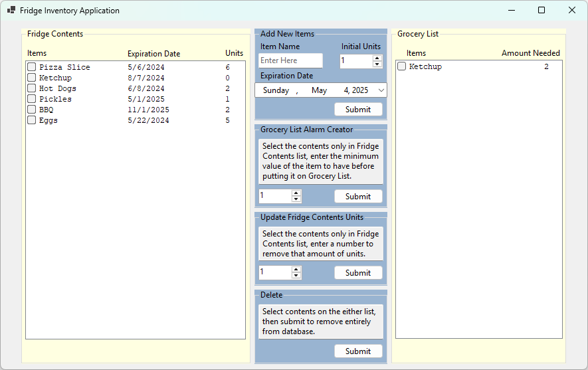Viewport: 588px width, 370px height.
Task: Click the Pickles item name
Action: (x=55, y=99)
